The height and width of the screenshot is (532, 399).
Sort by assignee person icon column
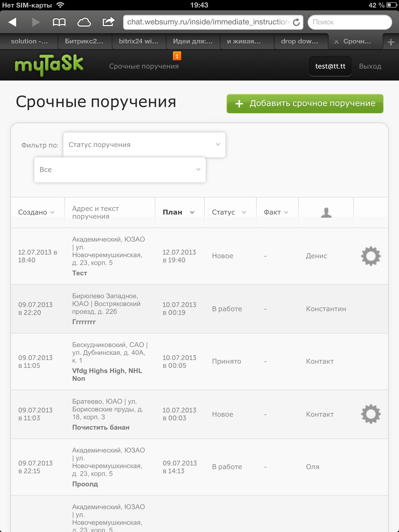pos(326,212)
